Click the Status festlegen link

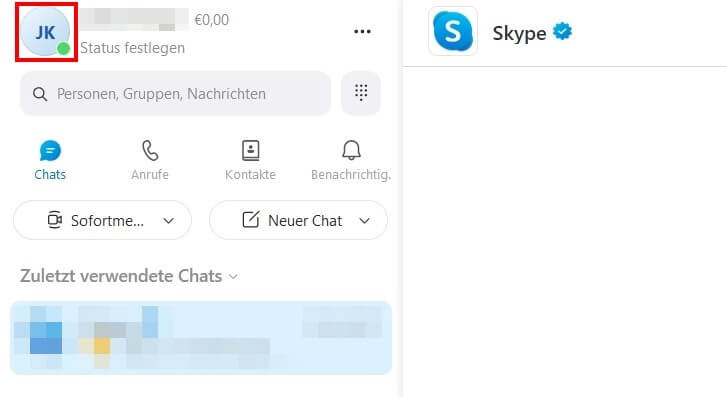[x=133, y=48]
